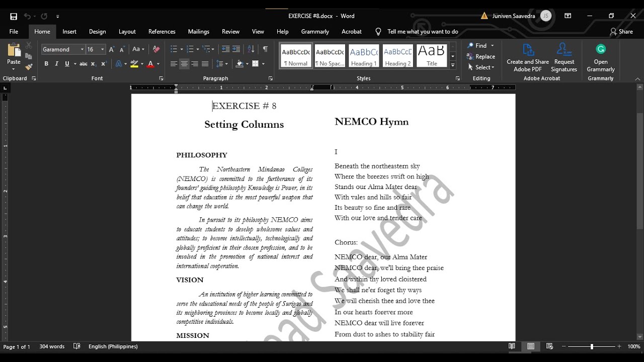Viewport: 644px width, 362px height.
Task: Shrink font size with the smaller A icon
Action: pos(122,49)
